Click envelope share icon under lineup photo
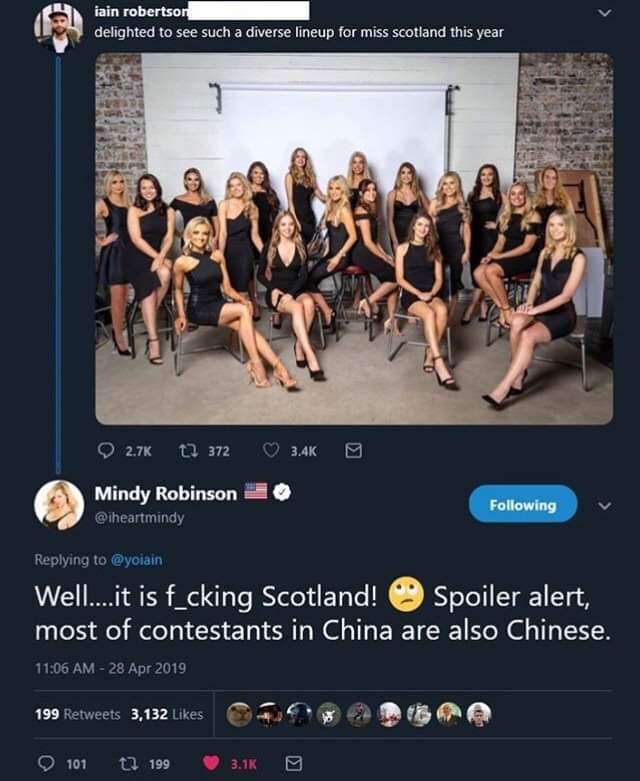 [x=354, y=451]
